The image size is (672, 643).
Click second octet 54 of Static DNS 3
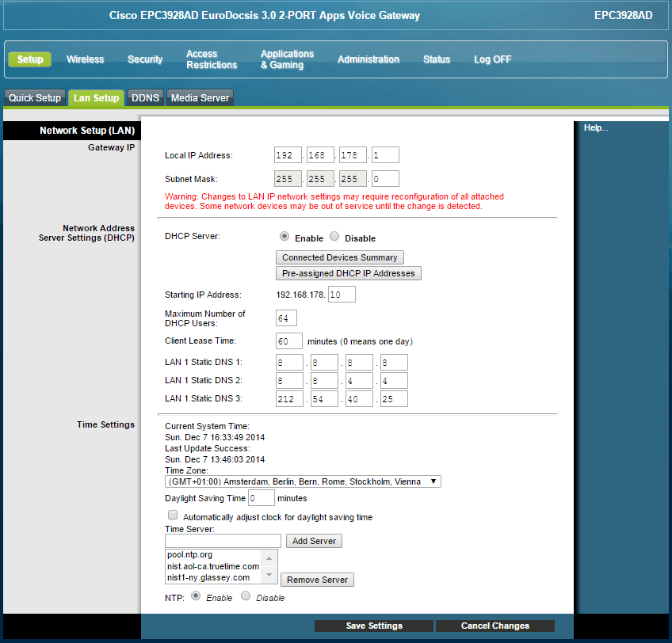(324, 399)
